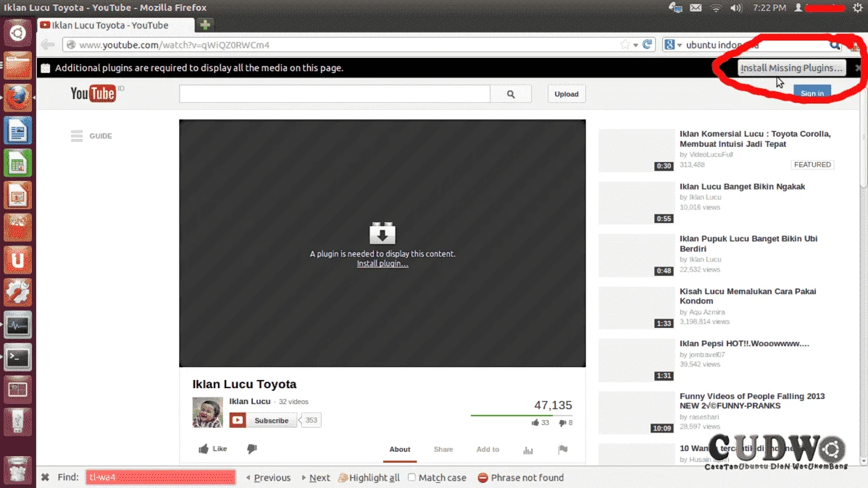
Task: Open Files manager in launcher
Action: coord(17,65)
